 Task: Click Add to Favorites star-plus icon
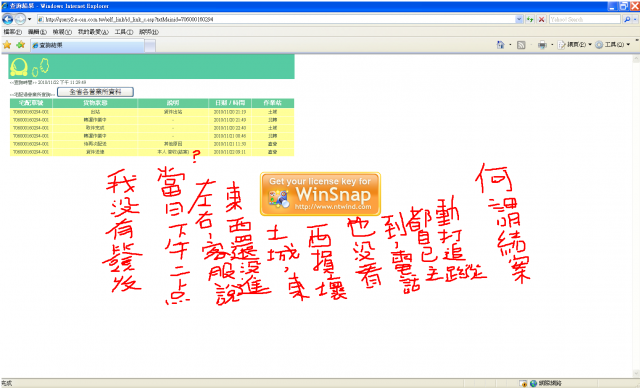coord(20,45)
